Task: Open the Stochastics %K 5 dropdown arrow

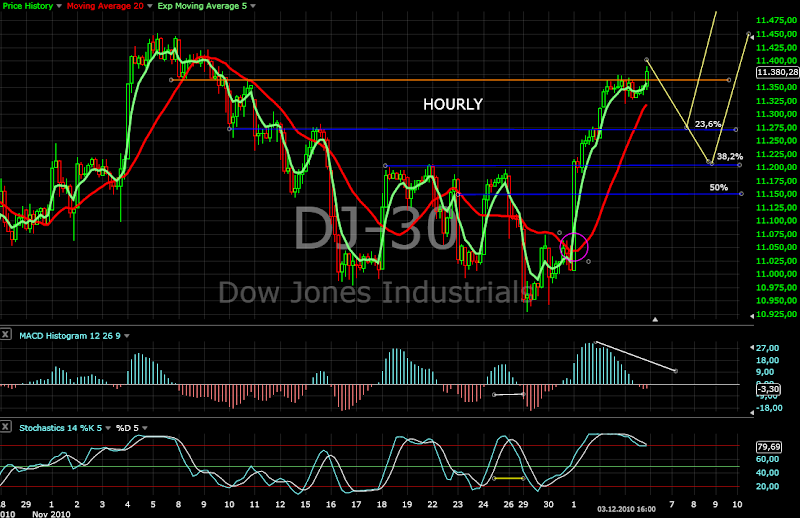Action: tap(108, 428)
